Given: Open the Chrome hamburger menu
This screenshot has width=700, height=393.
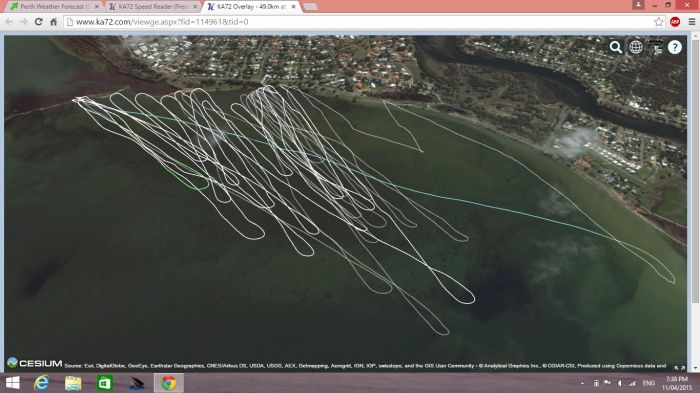Looking at the screenshot, I should point(692,21).
